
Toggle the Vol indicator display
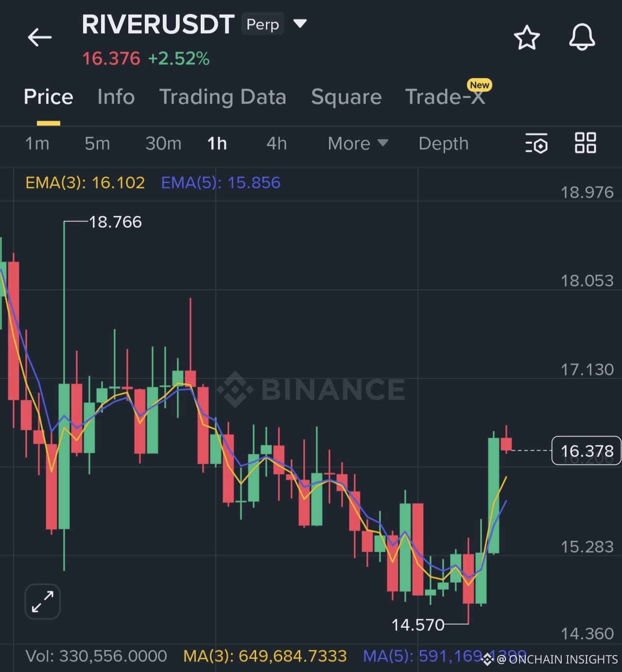click(96, 655)
